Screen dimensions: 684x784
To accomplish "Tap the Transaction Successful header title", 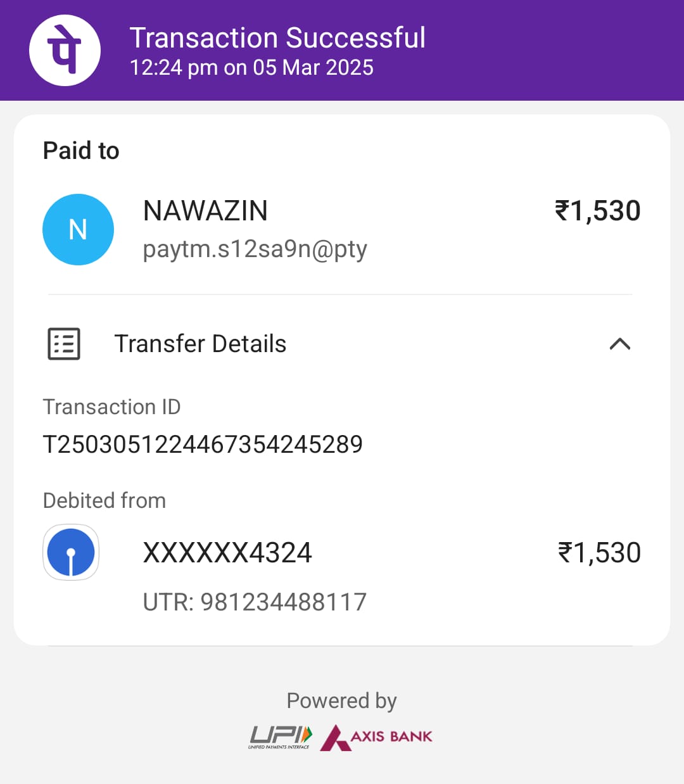I will tap(277, 38).
